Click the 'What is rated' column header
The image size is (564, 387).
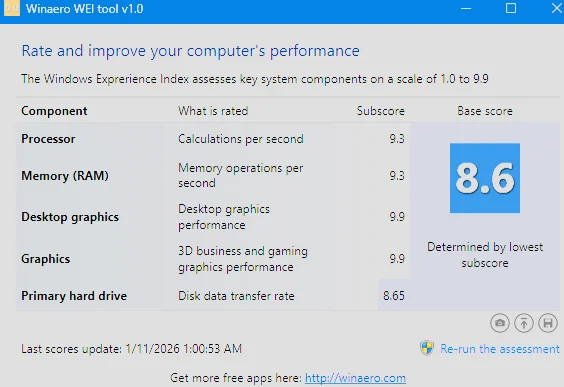213,111
